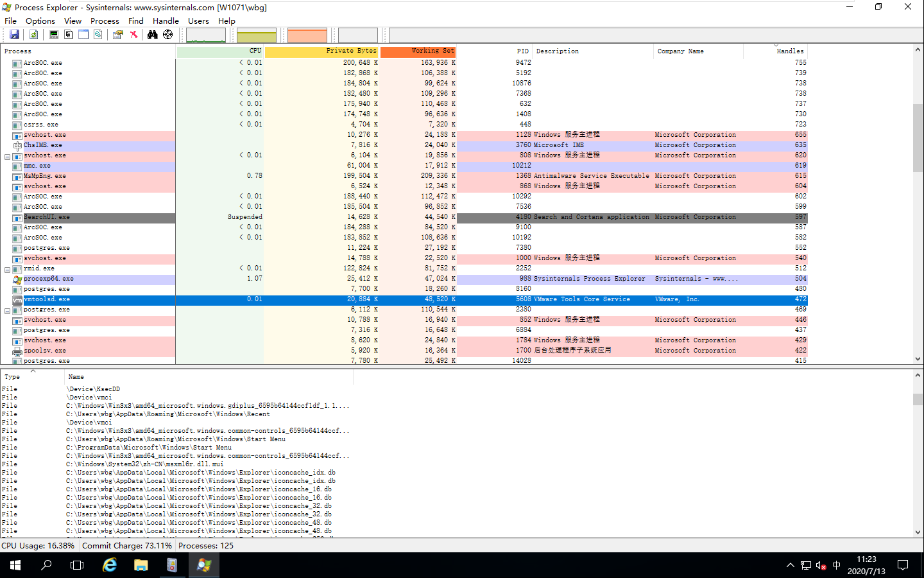Click the Commit Charge status bar field
Screen dimensions: 924x578
tap(127, 546)
